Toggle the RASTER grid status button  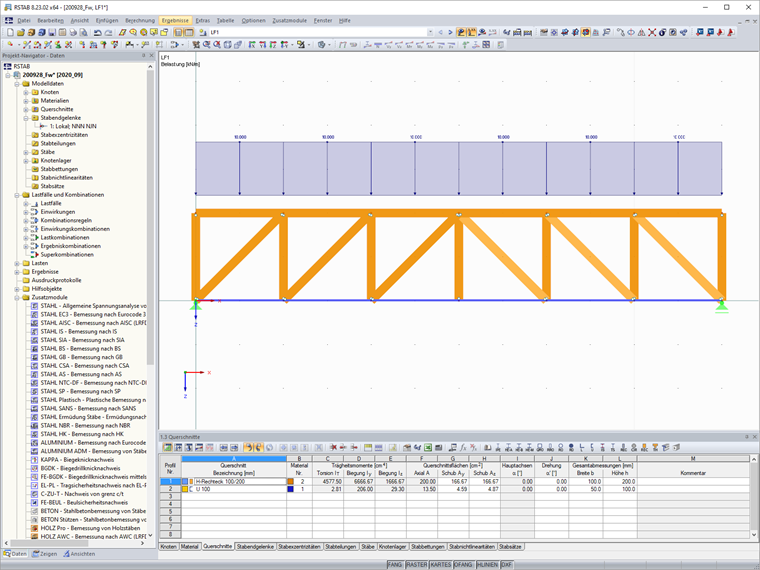(417, 565)
